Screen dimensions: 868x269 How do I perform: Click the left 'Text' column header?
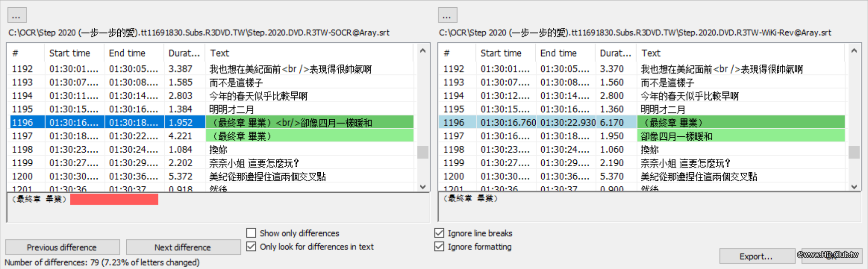pos(220,53)
